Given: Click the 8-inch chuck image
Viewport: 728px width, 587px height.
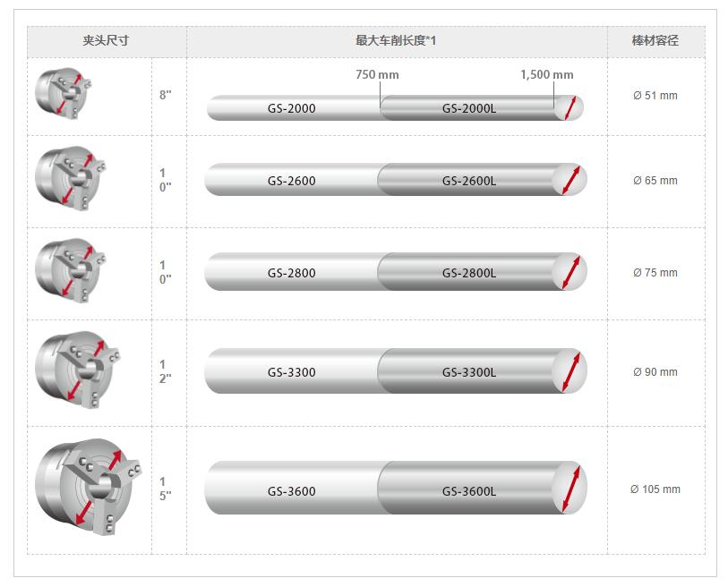Looking at the screenshot, I should (64, 94).
